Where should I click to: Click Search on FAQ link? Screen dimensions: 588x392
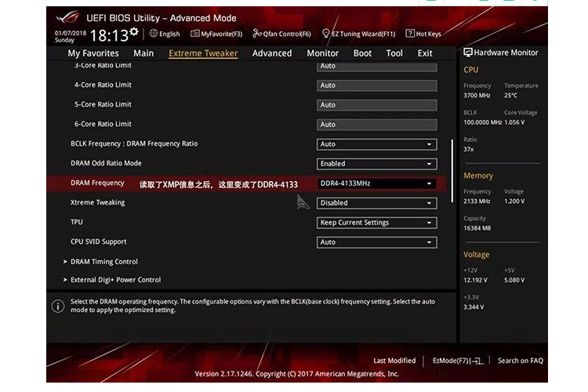pyautogui.click(x=520, y=361)
